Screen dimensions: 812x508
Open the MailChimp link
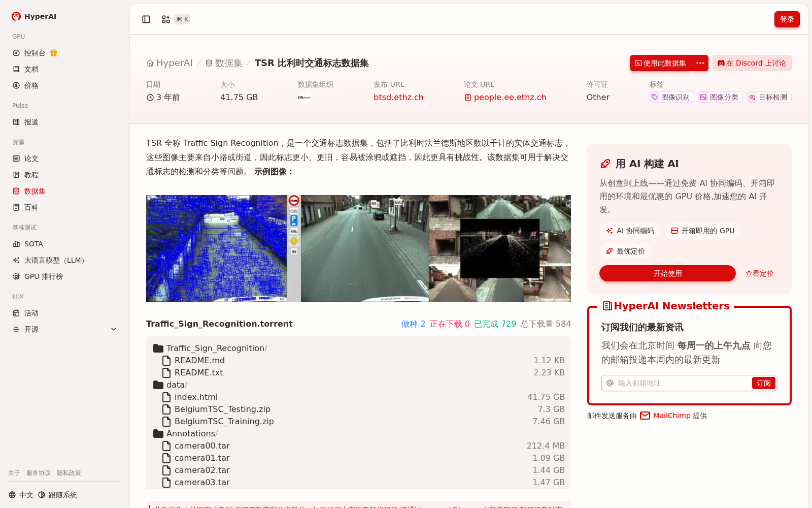tap(671, 416)
